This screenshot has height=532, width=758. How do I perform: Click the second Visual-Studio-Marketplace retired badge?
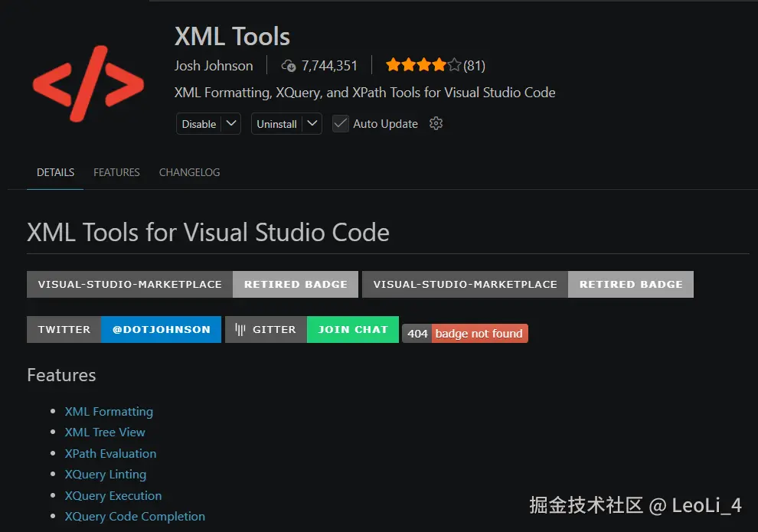click(528, 284)
